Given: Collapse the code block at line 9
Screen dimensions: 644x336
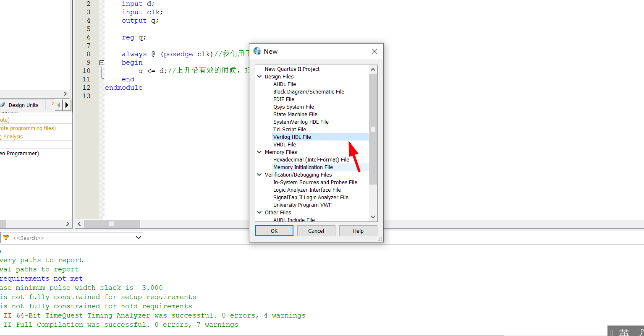Looking at the screenshot, I should [x=102, y=63].
